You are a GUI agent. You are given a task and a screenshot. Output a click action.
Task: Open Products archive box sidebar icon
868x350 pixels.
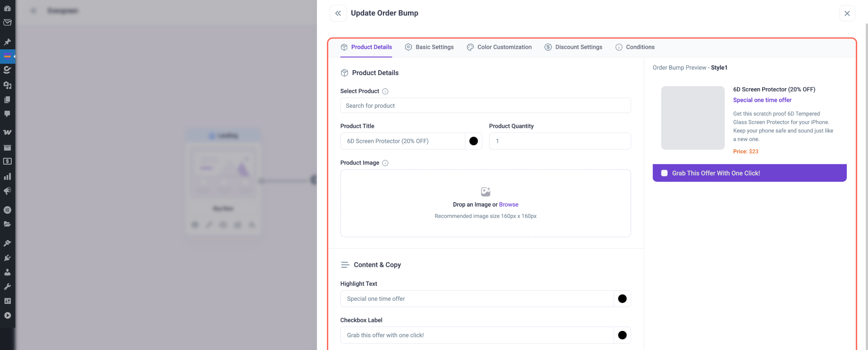7,147
